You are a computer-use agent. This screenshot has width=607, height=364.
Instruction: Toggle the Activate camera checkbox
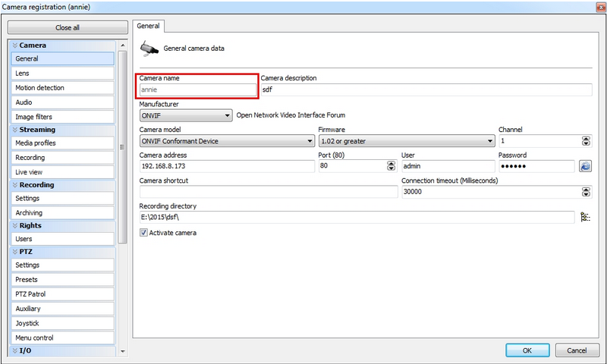(x=143, y=233)
